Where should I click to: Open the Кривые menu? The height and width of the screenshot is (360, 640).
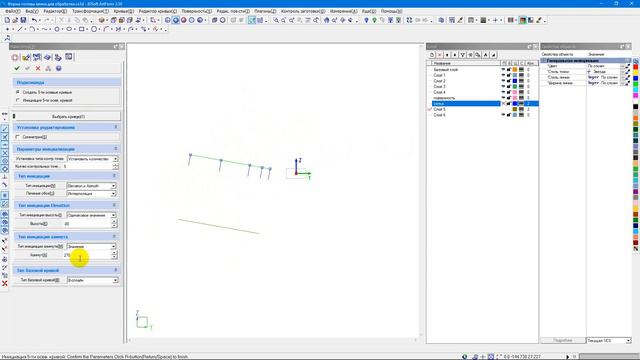[x=124, y=11]
